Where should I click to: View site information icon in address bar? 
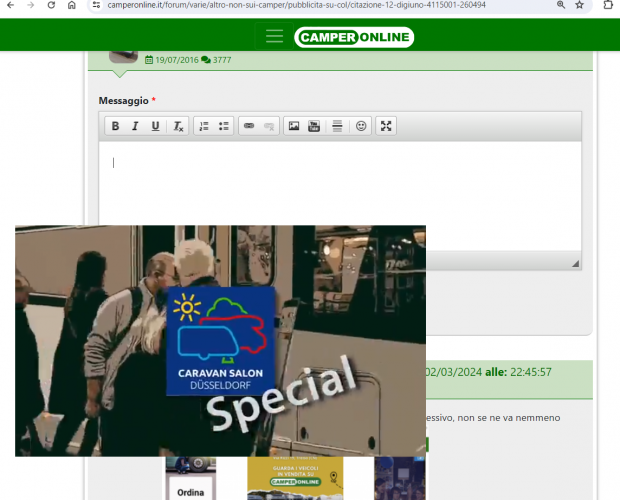(x=96, y=5)
